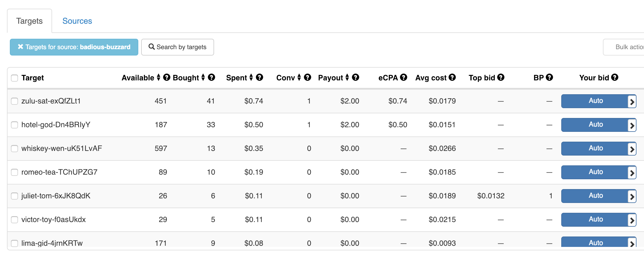Set Auto bid for hotel-god-Dn4BRIyY
The height and width of the screenshot is (255, 644).
tap(595, 125)
